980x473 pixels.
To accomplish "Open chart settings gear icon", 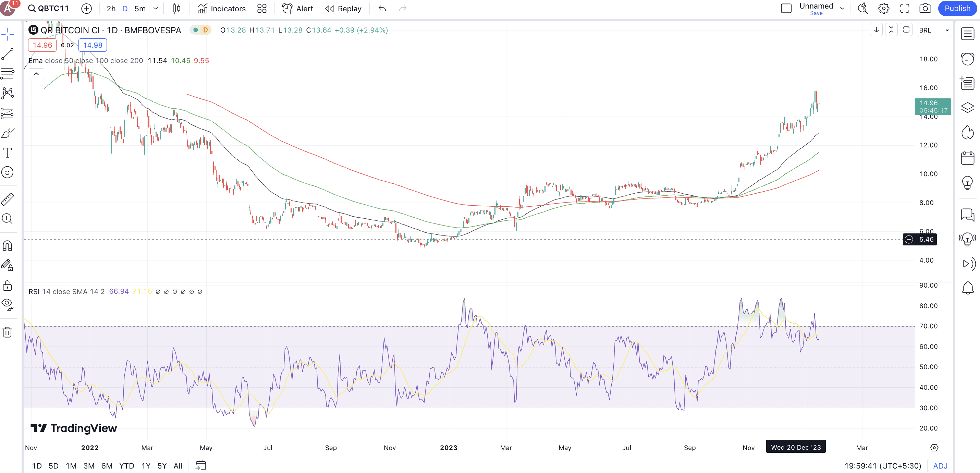I will [883, 8].
